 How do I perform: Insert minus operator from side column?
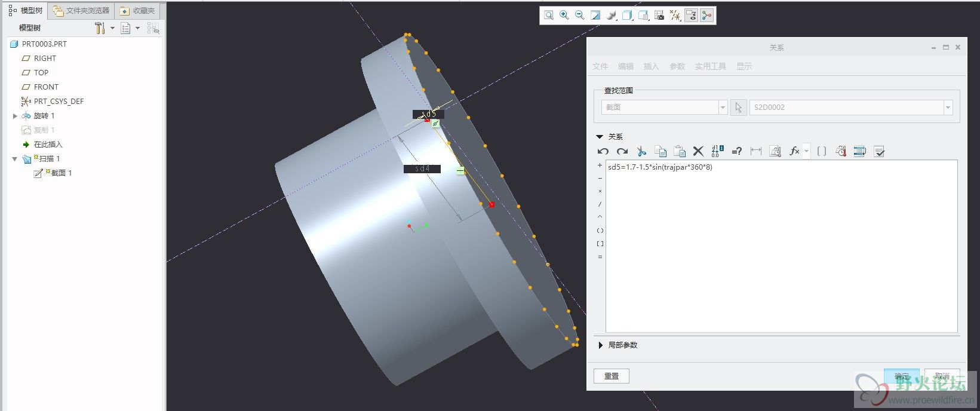coord(600,179)
